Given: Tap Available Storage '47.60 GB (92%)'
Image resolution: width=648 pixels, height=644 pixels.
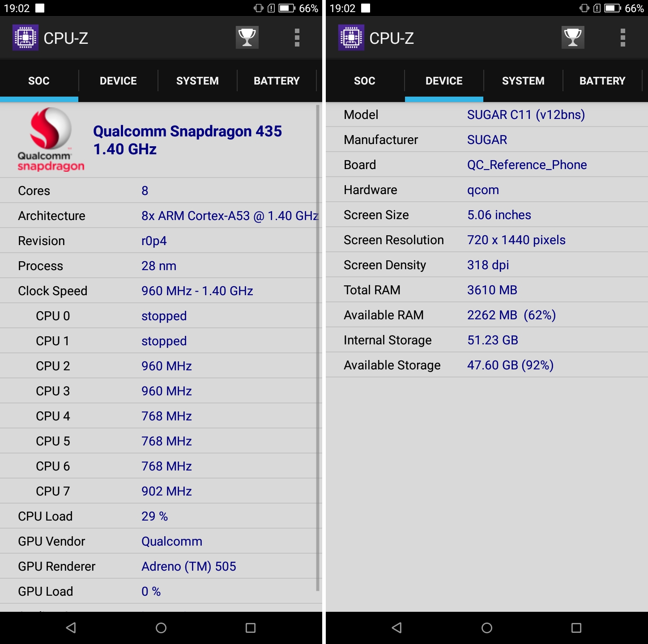Looking at the screenshot, I should click(511, 365).
